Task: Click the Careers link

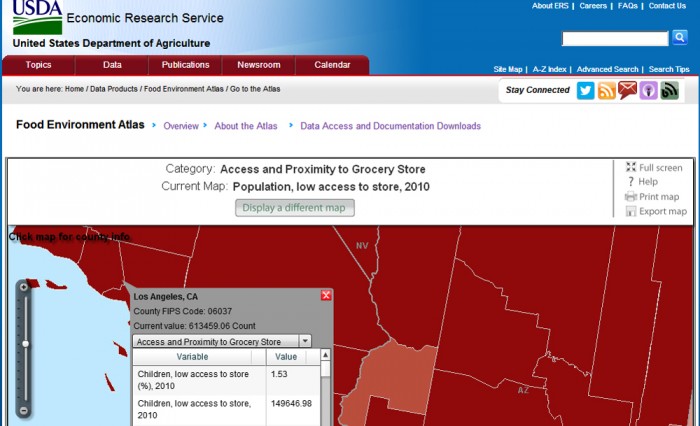Action: (593, 6)
